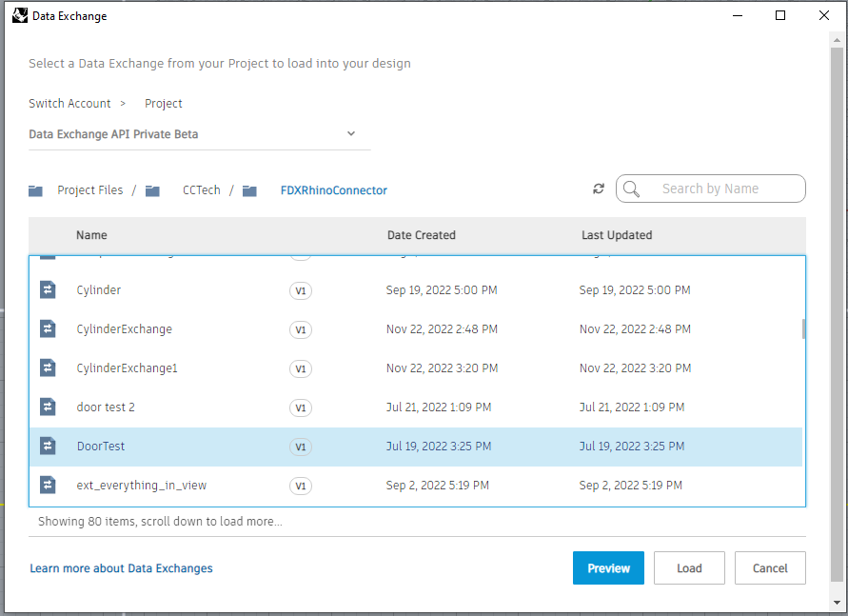Click the exchange icon next to Cylinder
The image size is (848, 616).
click(48, 290)
